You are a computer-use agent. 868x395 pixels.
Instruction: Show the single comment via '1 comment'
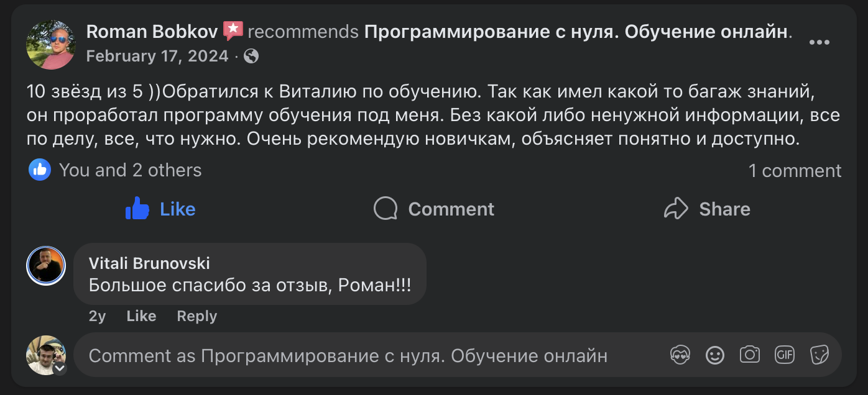tap(795, 170)
